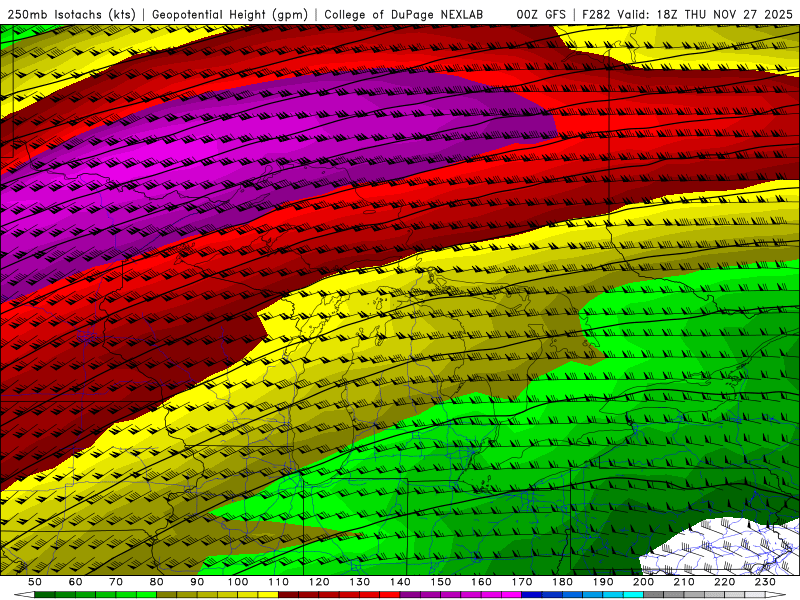Click the 'Valid: 18Z THU NOV 27 2025' text
Screen dimensions: 800x600
[x=705, y=15]
